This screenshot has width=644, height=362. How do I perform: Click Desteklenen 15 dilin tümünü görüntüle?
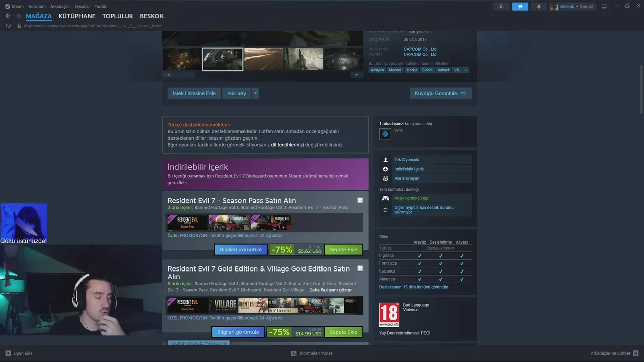coord(414,287)
